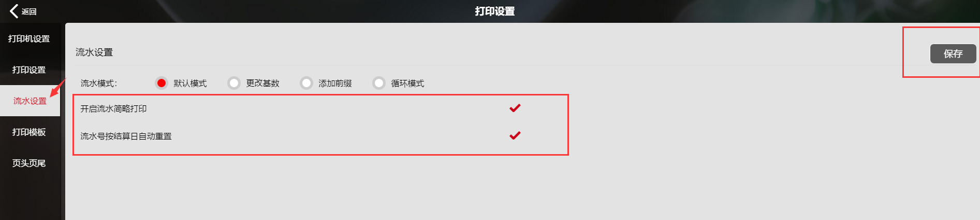Choose the 更改基数 radio option

click(234, 83)
